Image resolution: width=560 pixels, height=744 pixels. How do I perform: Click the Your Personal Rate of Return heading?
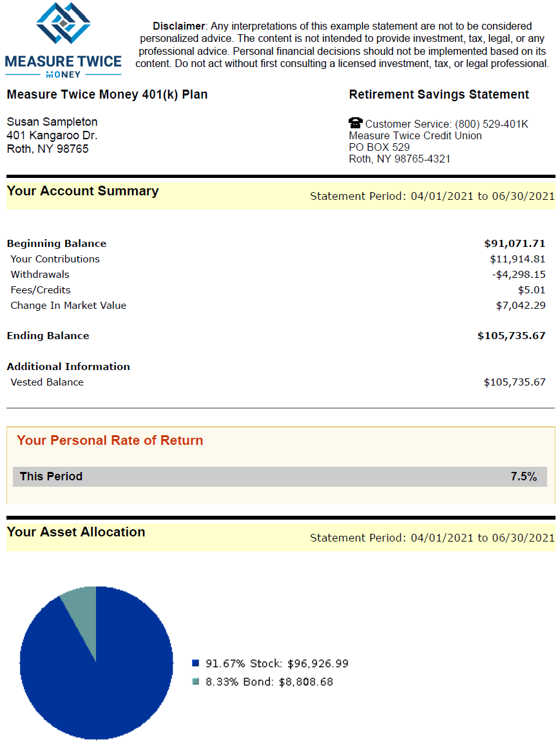pos(110,440)
